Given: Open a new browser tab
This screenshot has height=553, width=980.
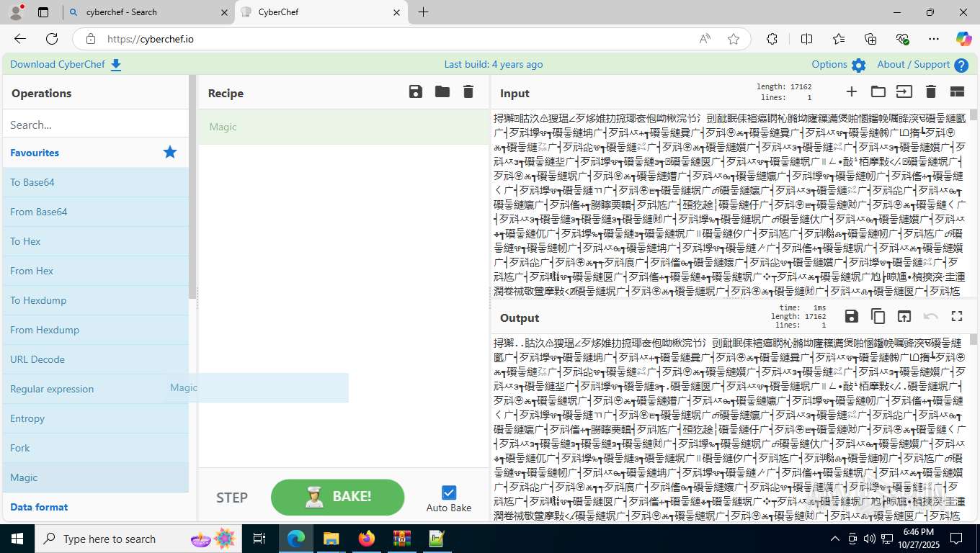Looking at the screenshot, I should coord(423,12).
